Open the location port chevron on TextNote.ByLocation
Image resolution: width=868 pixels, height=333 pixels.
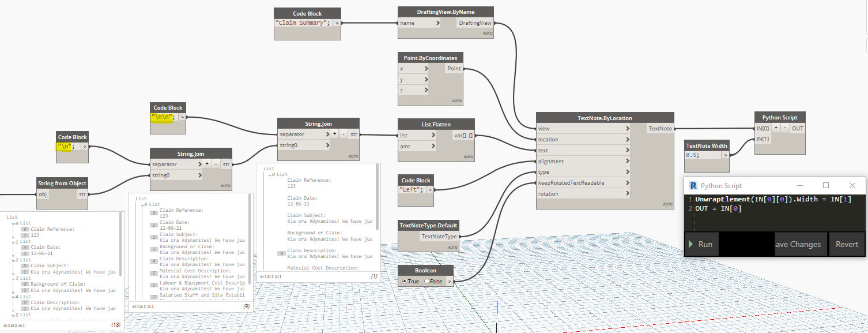[627, 139]
